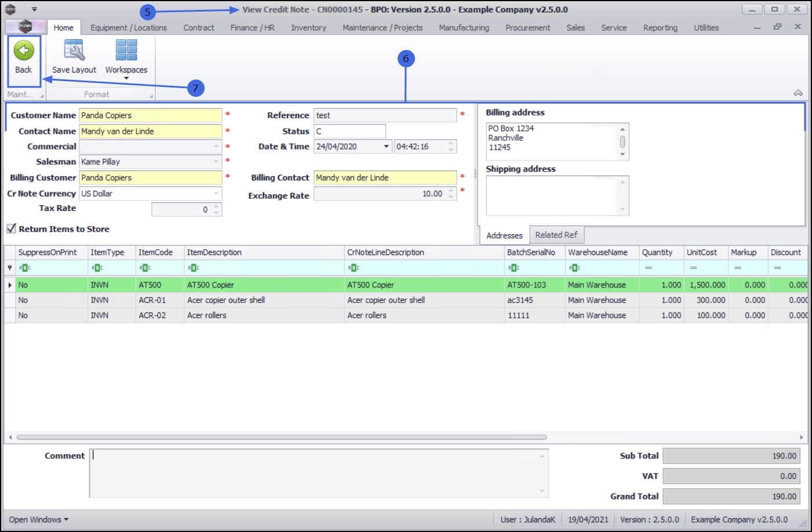
Task: Click the Save Layout icon
Action: pyautogui.click(x=74, y=51)
